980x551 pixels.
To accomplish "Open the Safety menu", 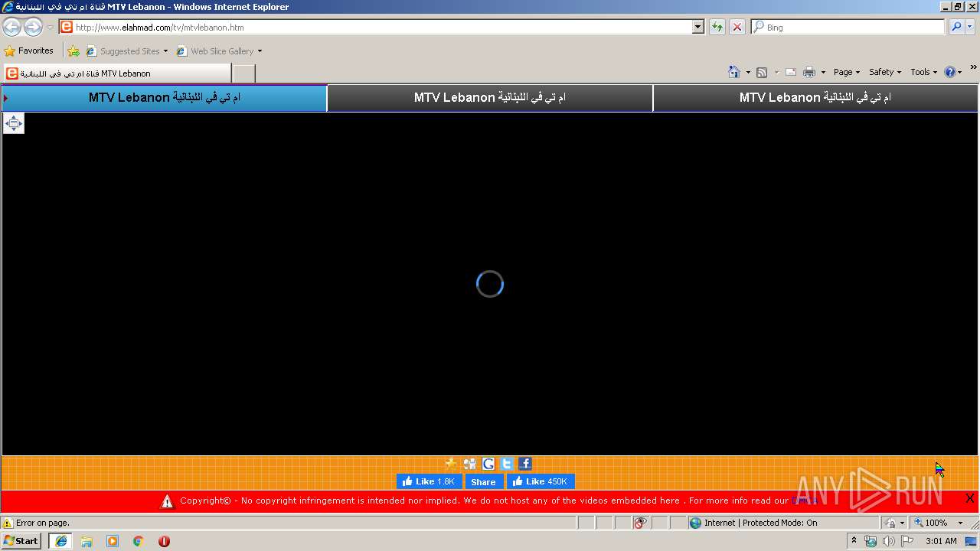I will point(885,72).
